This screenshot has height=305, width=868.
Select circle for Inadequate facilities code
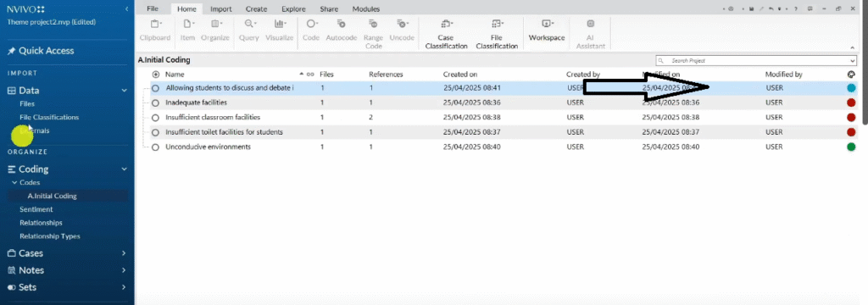tap(156, 103)
